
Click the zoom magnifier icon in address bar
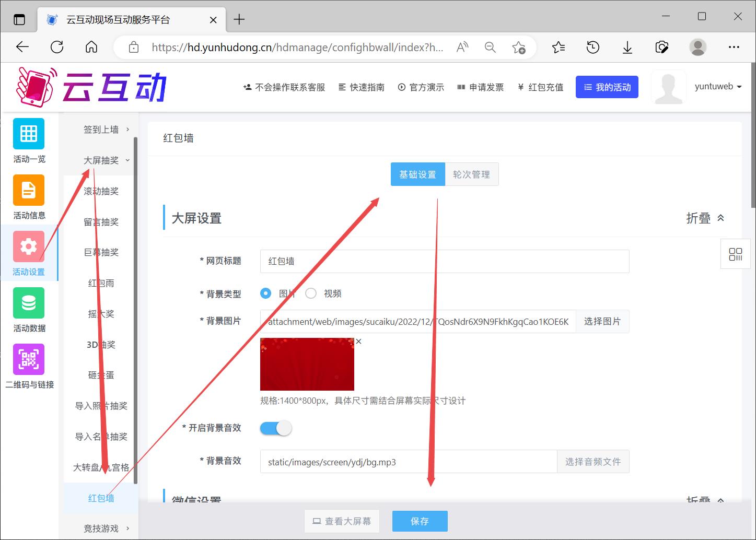click(490, 48)
